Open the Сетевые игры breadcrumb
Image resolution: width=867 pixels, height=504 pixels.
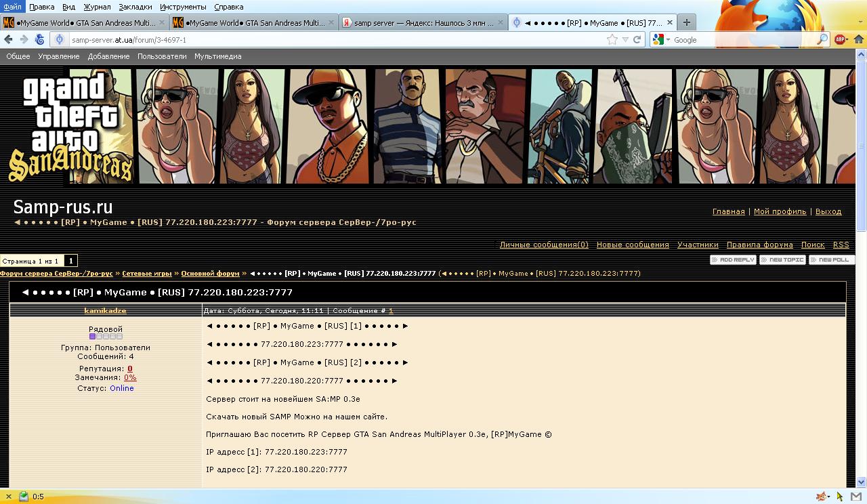point(146,274)
